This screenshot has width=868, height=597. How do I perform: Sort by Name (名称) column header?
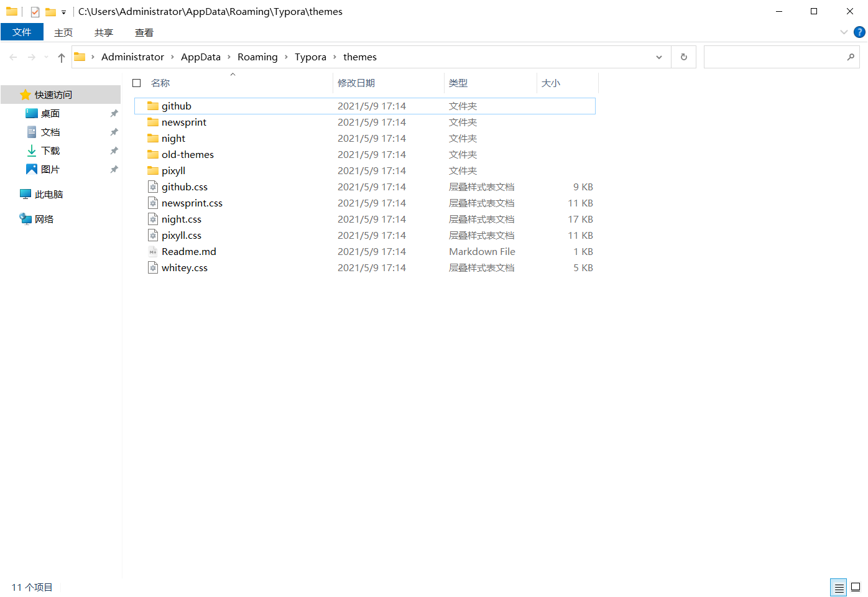point(160,83)
